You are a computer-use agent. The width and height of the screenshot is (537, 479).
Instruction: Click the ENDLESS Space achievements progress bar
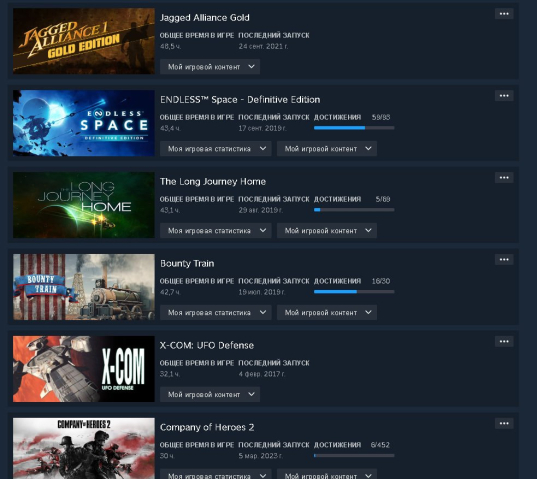click(354, 128)
